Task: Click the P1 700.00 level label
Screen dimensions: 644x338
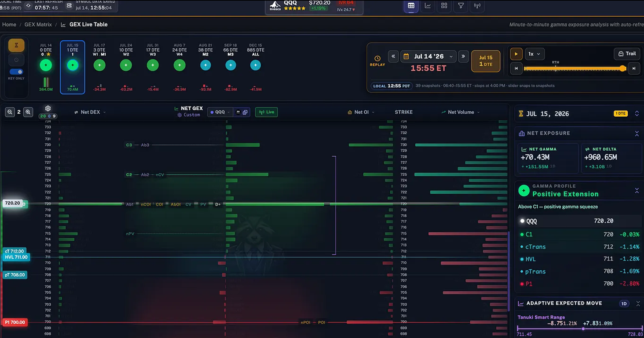Action: [15, 322]
